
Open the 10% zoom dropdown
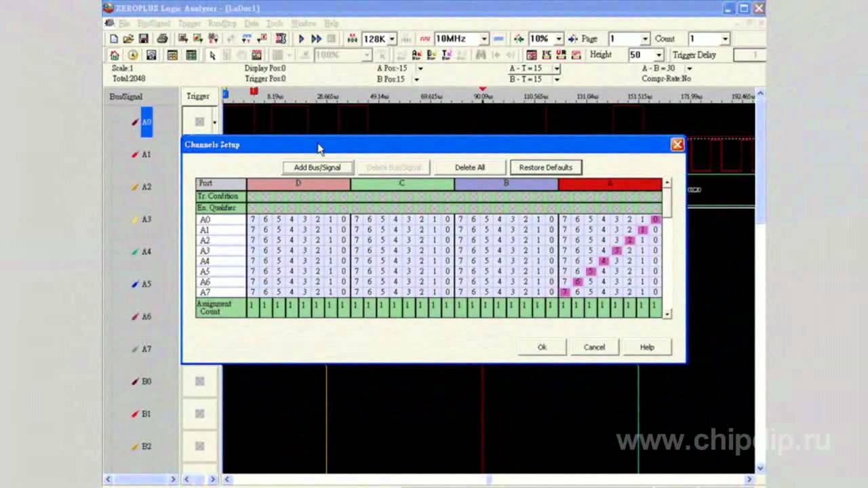[x=558, y=39]
